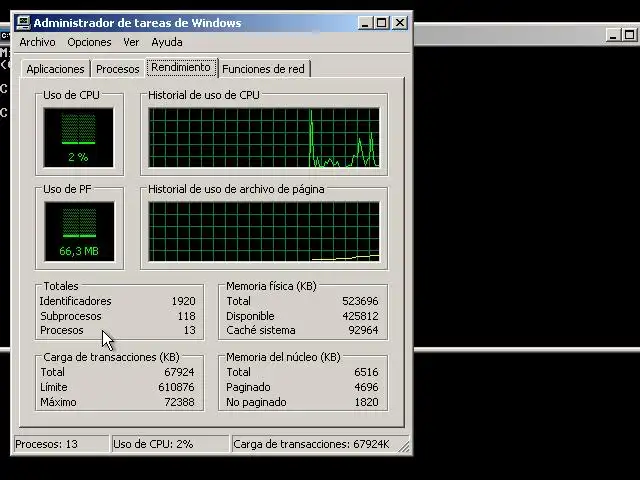Click the Subprocesos value 118
Screen dimensions: 640x480
[x=186, y=316]
